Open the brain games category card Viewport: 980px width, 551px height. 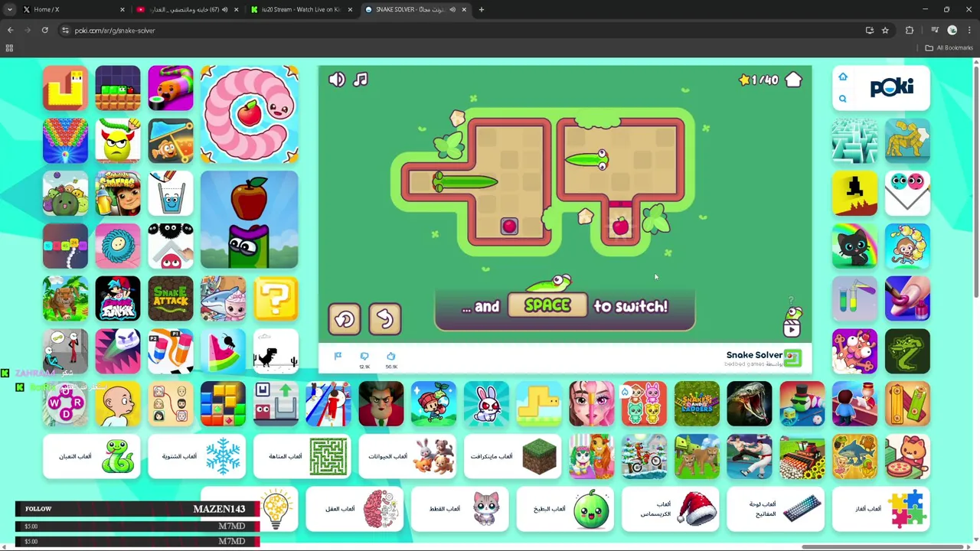tap(354, 509)
